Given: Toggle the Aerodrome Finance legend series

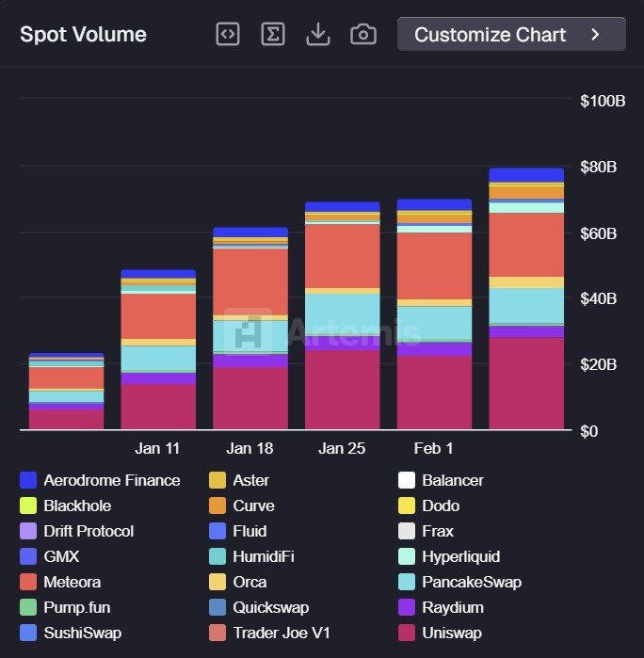Looking at the screenshot, I should point(111,480).
